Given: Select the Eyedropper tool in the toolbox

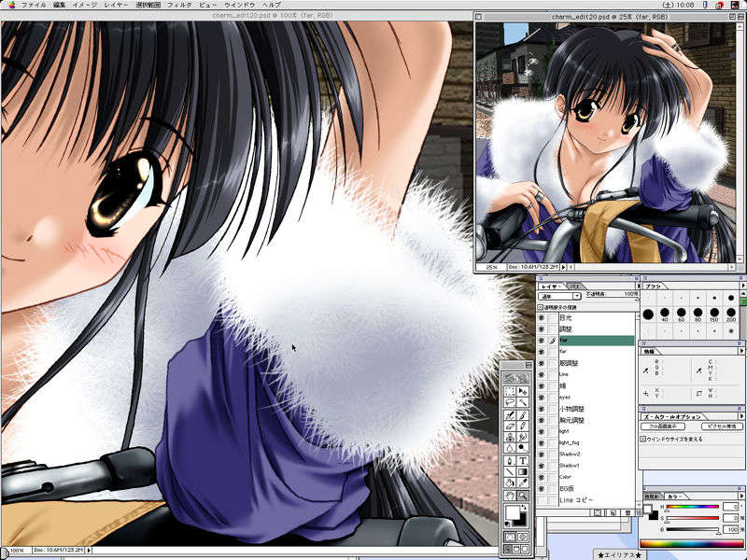Looking at the screenshot, I should [523, 483].
